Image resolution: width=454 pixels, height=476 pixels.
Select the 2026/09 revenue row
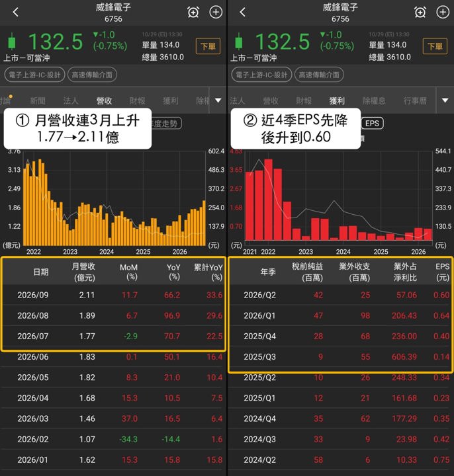click(x=113, y=295)
